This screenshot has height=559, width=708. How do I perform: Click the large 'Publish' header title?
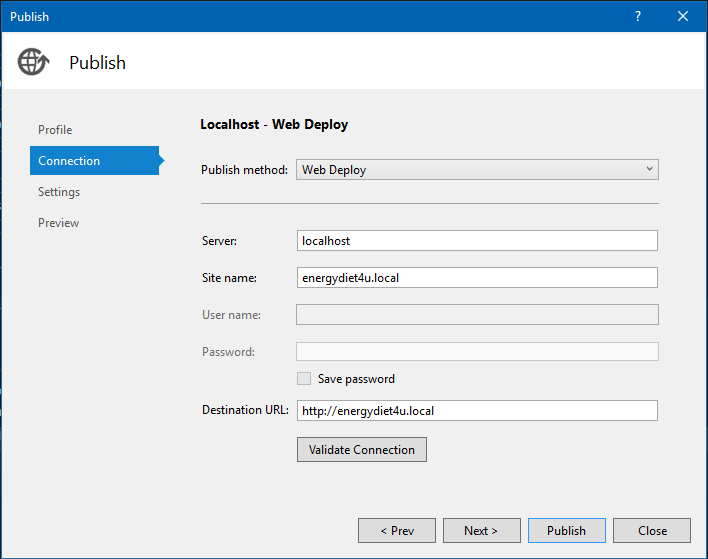98,62
